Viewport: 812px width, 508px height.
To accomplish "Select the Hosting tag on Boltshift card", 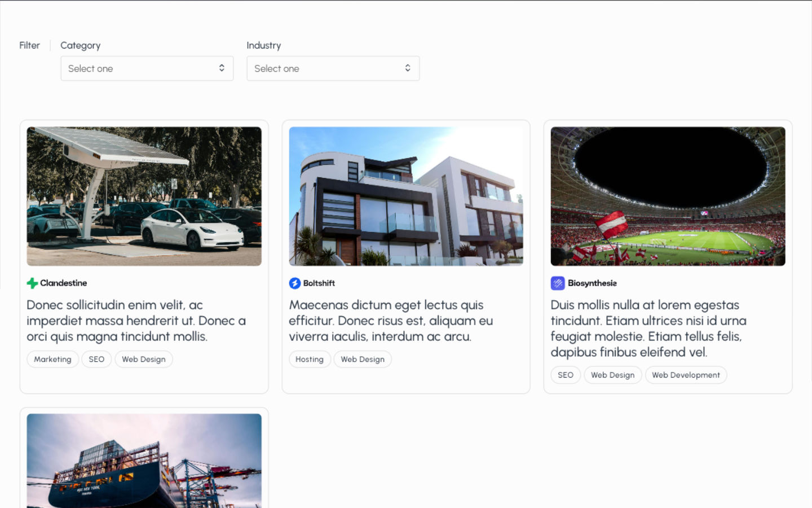I will (x=310, y=360).
